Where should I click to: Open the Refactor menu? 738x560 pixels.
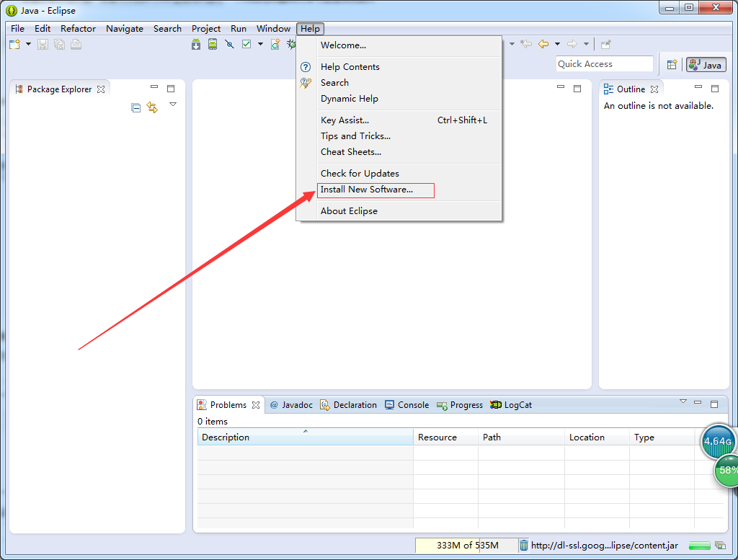(78, 29)
